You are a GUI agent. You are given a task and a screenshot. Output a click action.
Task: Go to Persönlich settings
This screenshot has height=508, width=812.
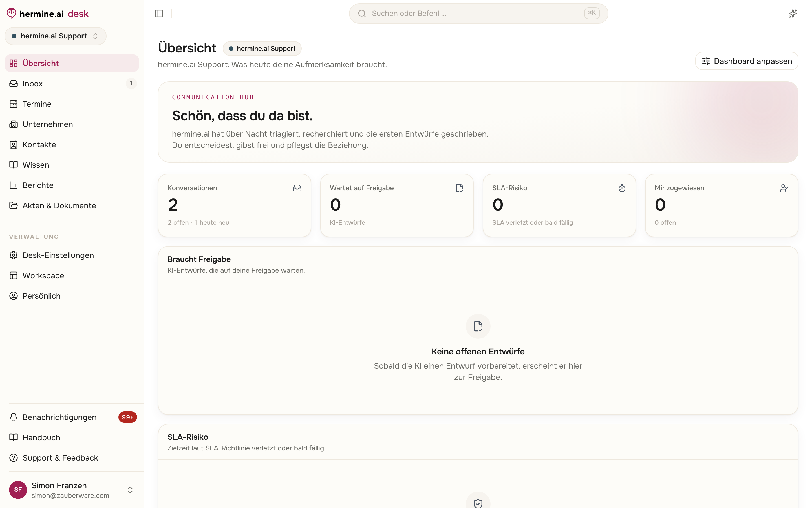[x=72, y=296]
